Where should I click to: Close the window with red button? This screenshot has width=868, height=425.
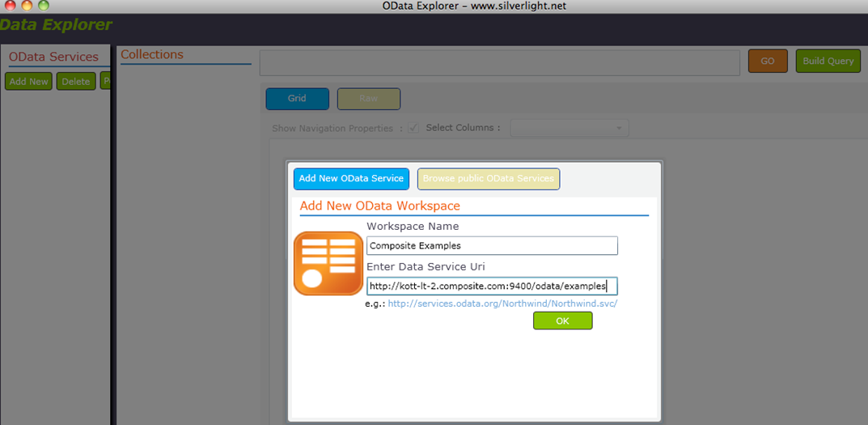click(11, 6)
